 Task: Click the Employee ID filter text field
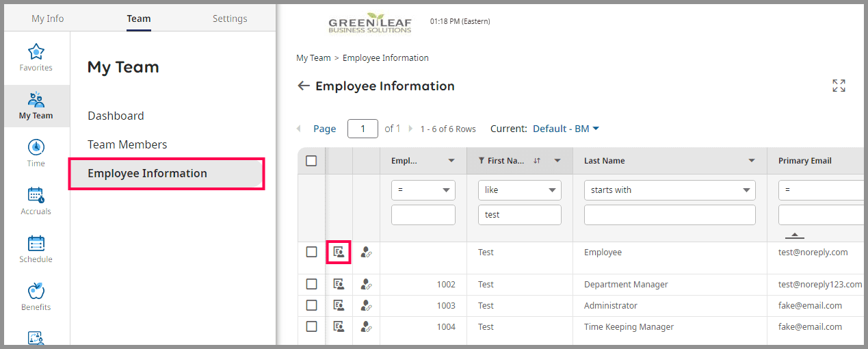point(423,215)
